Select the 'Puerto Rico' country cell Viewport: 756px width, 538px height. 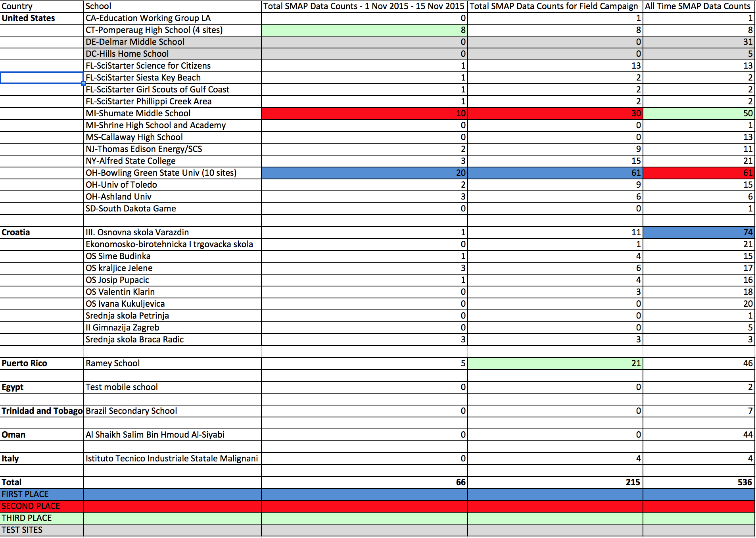(42, 363)
